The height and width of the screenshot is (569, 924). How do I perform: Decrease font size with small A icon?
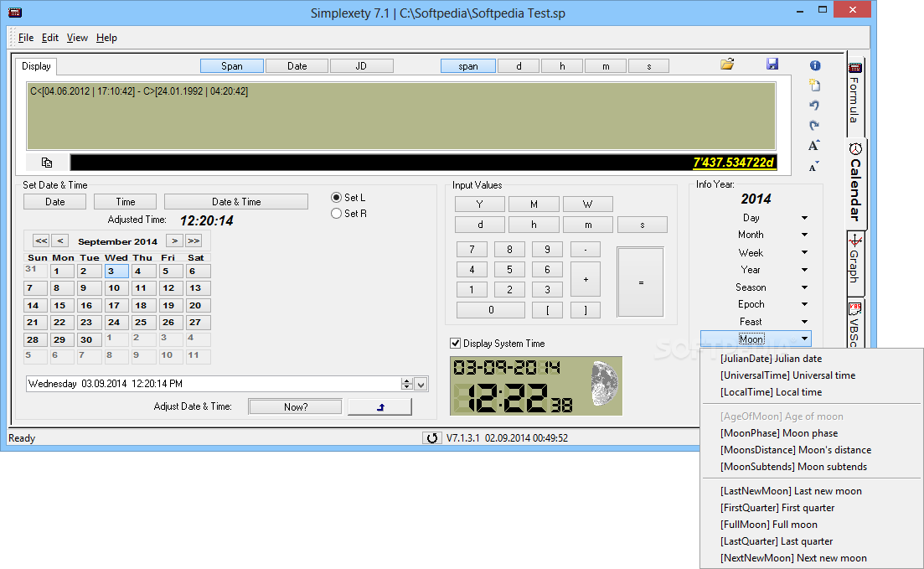pos(813,167)
